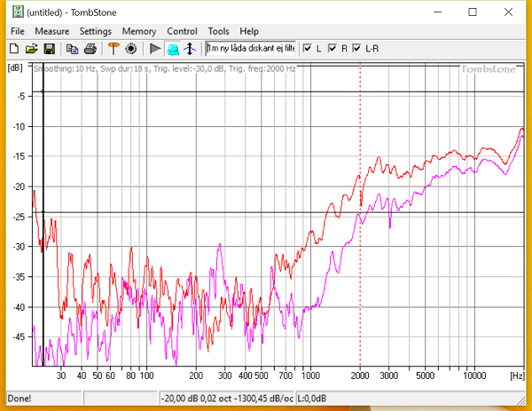Click the 10000 Hz axis label
The image size is (532, 411).
pos(474,375)
